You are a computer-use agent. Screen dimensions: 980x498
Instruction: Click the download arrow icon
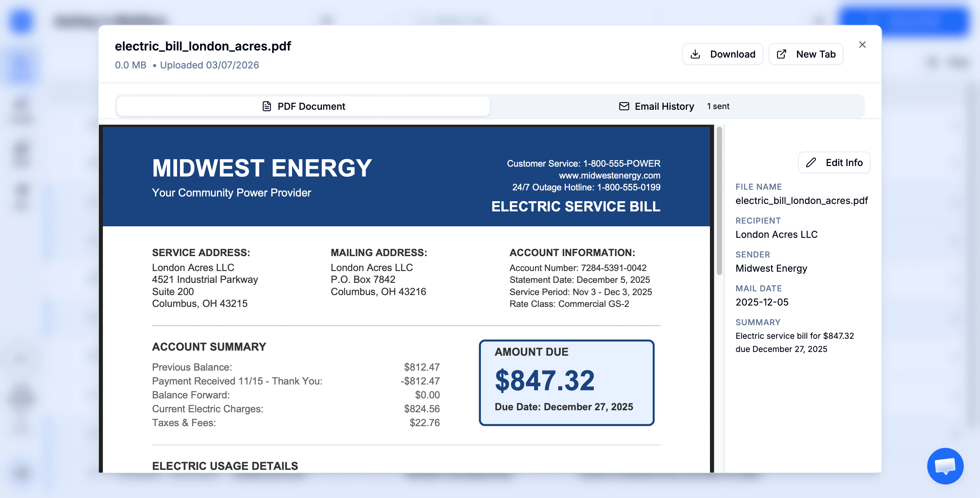(695, 55)
